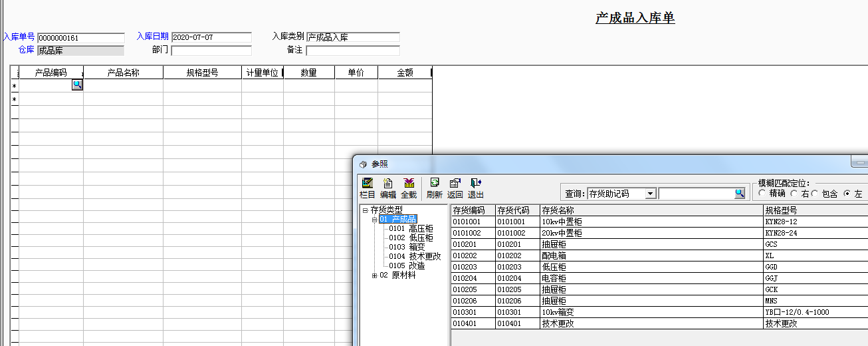
Task: Minimize the 参照 window
Action: click(x=859, y=162)
